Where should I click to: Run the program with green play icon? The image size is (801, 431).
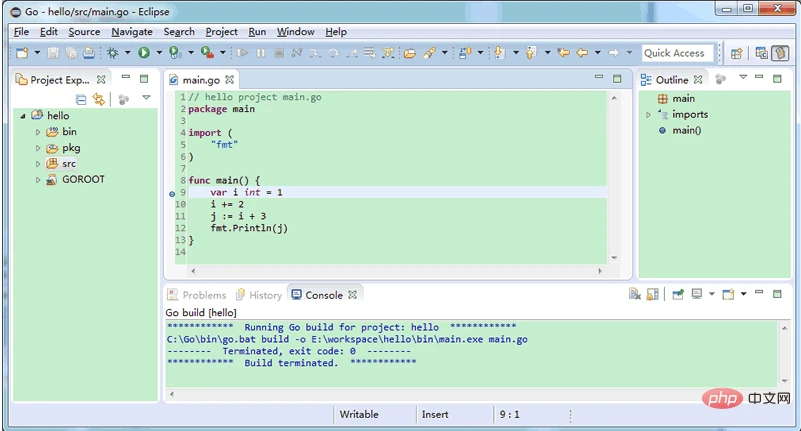point(144,53)
